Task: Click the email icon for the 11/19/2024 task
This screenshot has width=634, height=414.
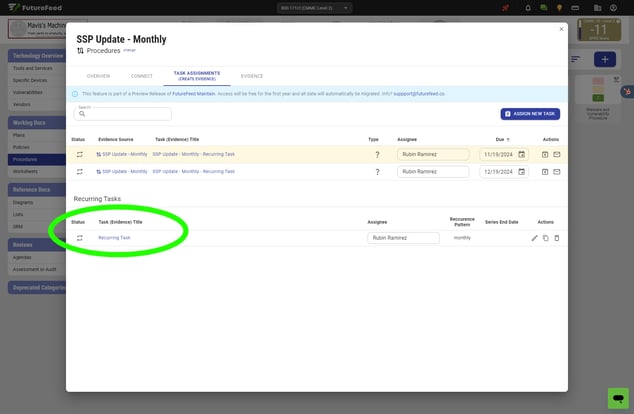Action: (x=557, y=155)
